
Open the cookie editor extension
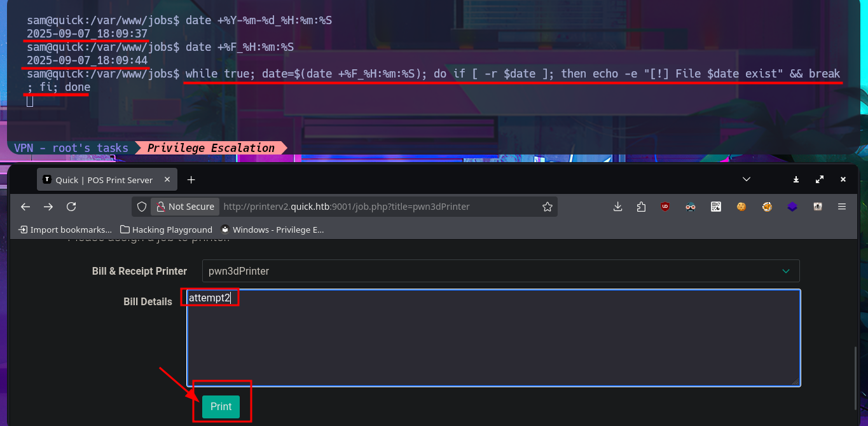(741, 207)
